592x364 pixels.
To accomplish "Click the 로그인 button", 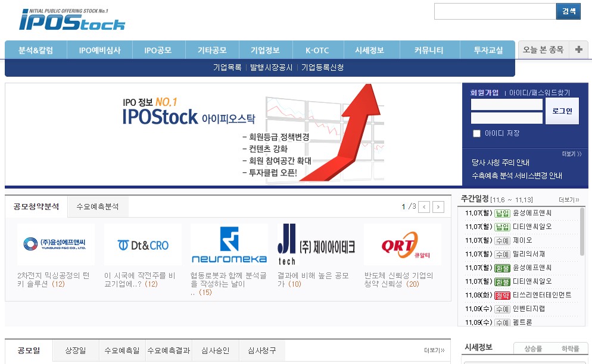I will (x=562, y=111).
